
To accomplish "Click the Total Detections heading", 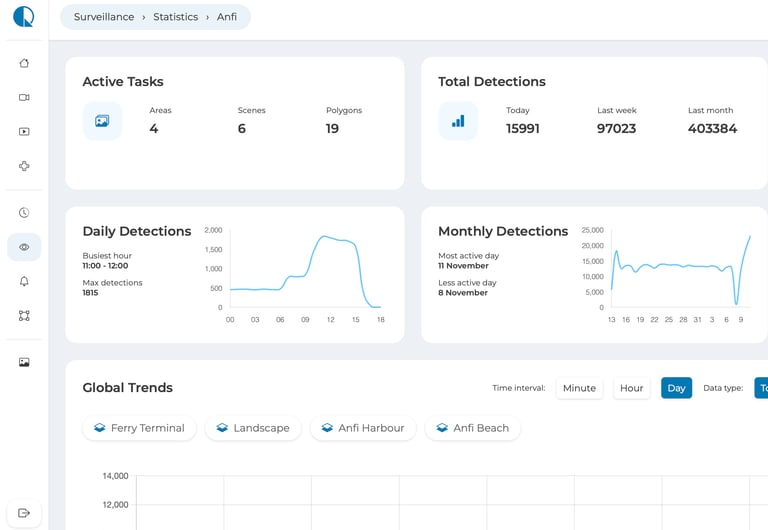I will (492, 82).
